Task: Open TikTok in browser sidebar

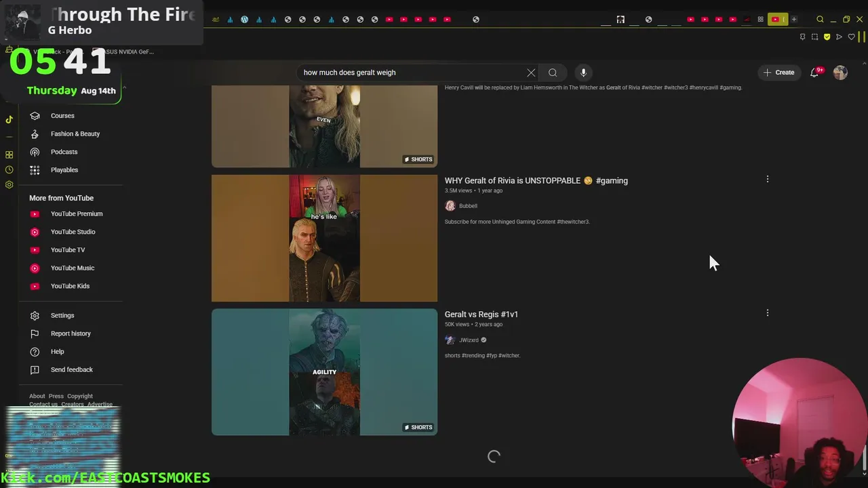Action: point(9,119)
